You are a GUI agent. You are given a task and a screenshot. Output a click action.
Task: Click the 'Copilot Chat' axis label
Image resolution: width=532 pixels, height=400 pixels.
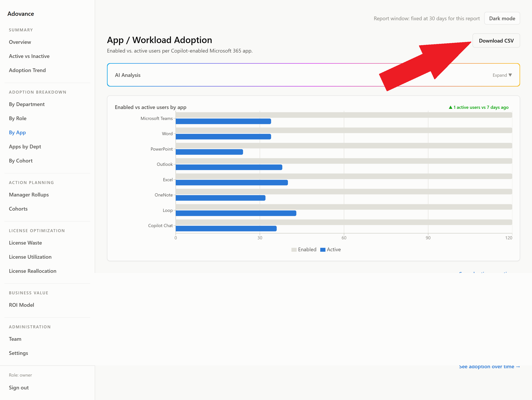(x=160, y=225)
